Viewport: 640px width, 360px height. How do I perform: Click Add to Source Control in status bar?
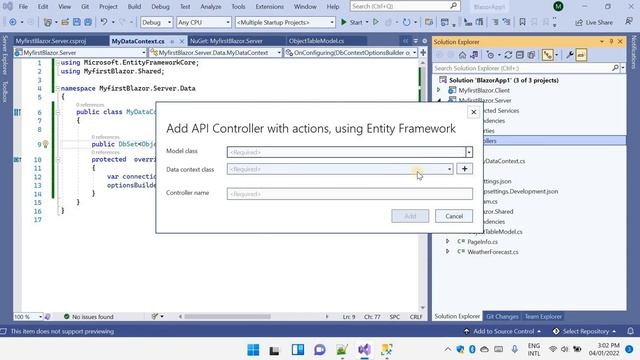(502, 331)
